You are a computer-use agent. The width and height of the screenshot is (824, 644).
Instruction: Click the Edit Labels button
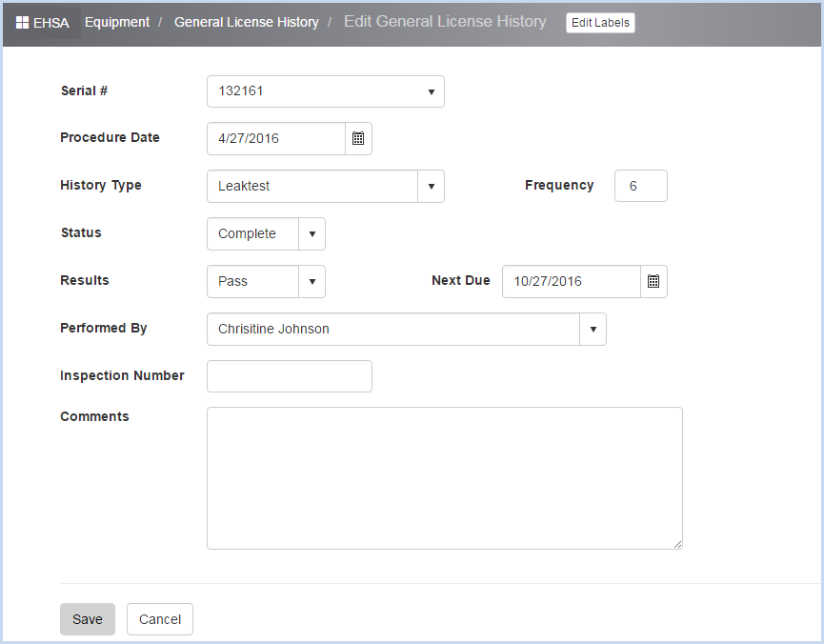600,23
